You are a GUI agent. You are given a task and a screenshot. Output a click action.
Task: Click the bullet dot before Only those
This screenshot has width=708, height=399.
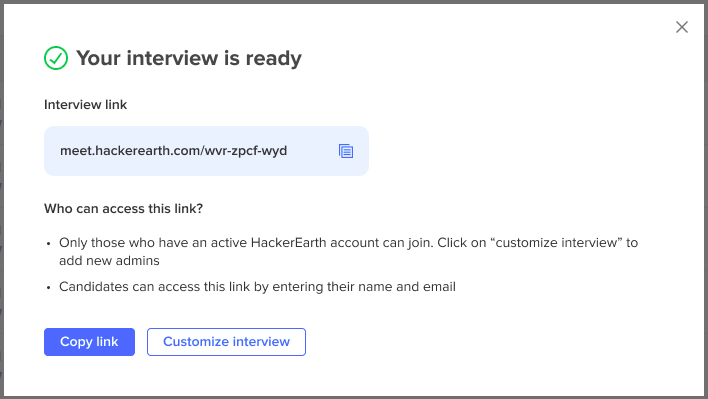49,244
